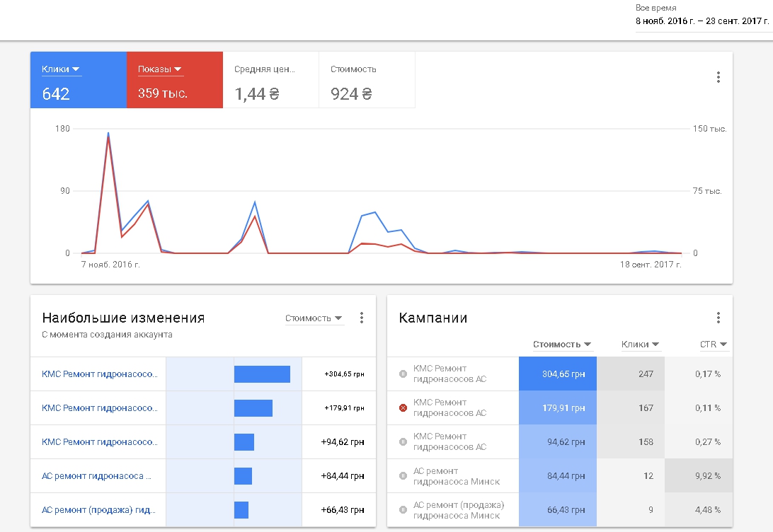Click the 158 clicks cell
Image resolution: width=773 pixels, height=532 pixels.
[x=631, y=442]
